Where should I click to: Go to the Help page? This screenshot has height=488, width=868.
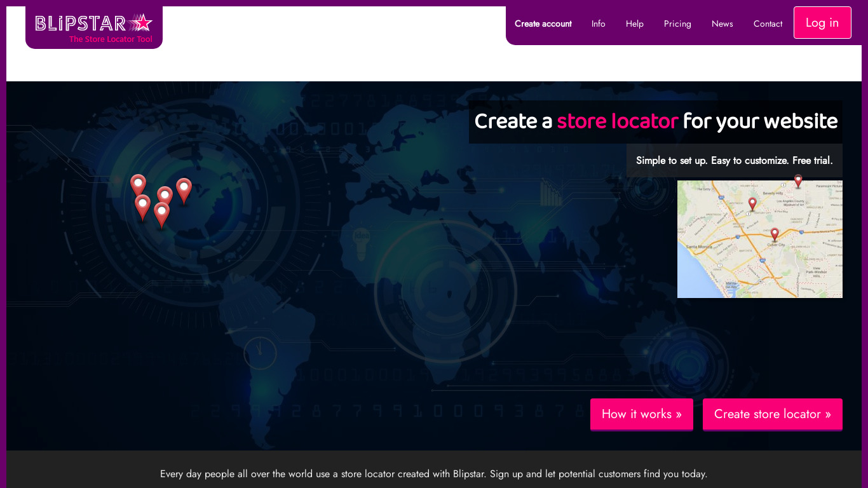[x=635, y=24]
